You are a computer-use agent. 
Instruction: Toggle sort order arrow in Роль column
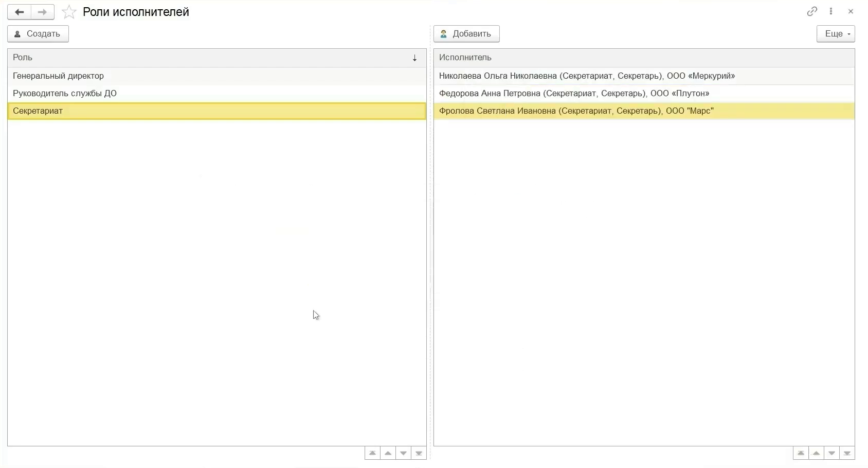414,58
